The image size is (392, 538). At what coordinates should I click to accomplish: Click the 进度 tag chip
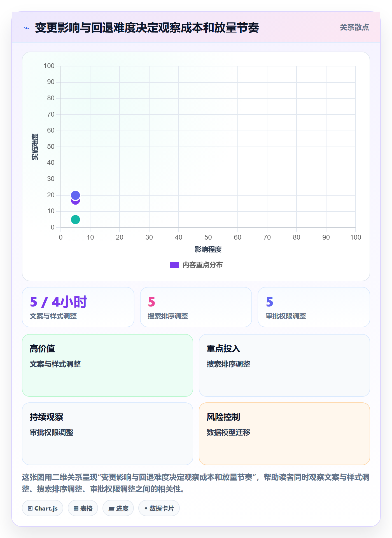[x=118, y=508]
